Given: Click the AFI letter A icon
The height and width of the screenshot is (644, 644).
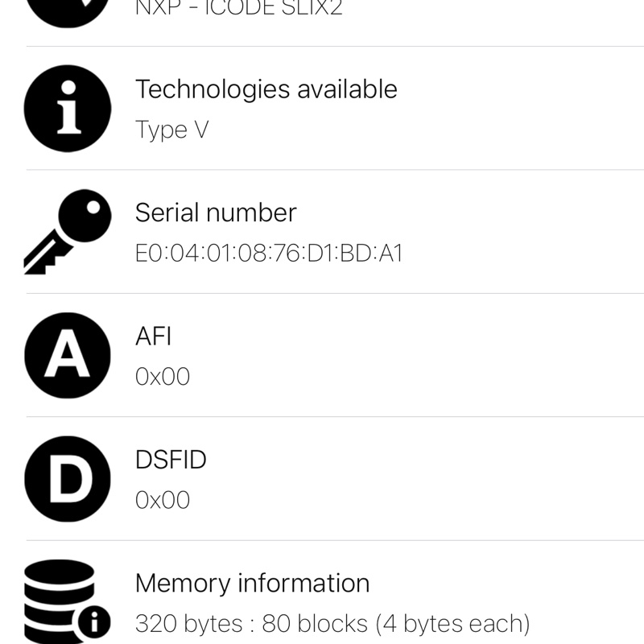Looking at the screenshot, I should click(68, 356).
